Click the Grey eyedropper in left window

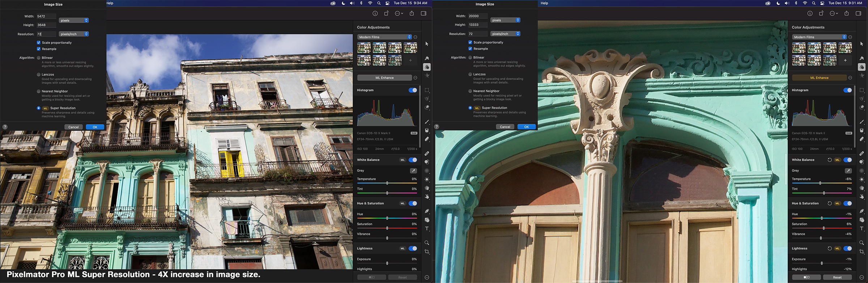[x=413, y=170]
